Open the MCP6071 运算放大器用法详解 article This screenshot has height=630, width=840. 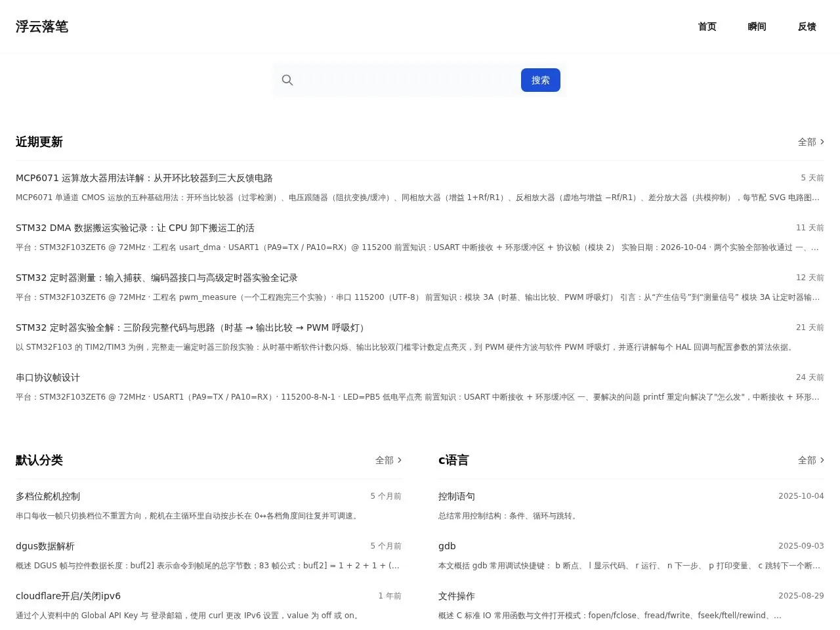coord(144,178)
